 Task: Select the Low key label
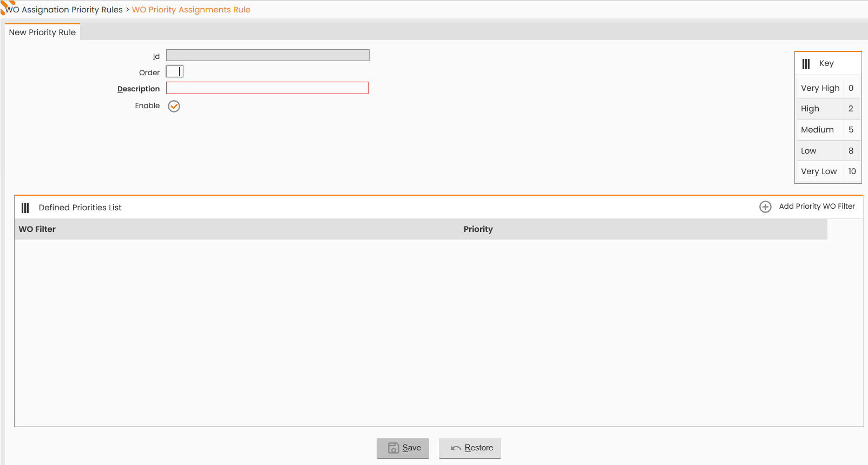pyautogui.click(x=808, y=151)
